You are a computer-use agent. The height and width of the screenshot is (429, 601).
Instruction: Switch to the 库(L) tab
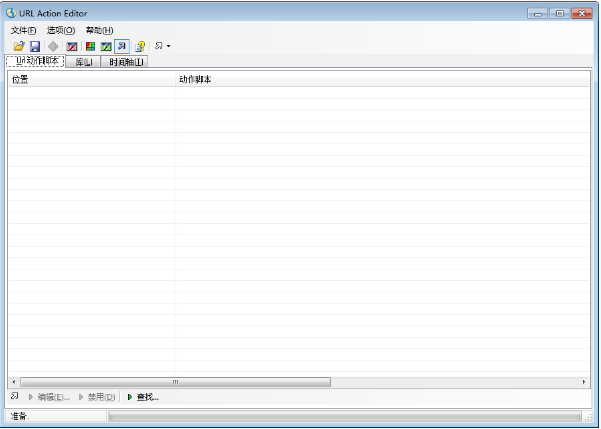[84, 62]
